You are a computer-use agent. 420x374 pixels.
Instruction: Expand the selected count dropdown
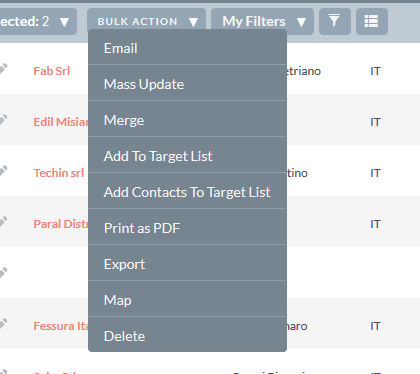(x=37, y=21)
